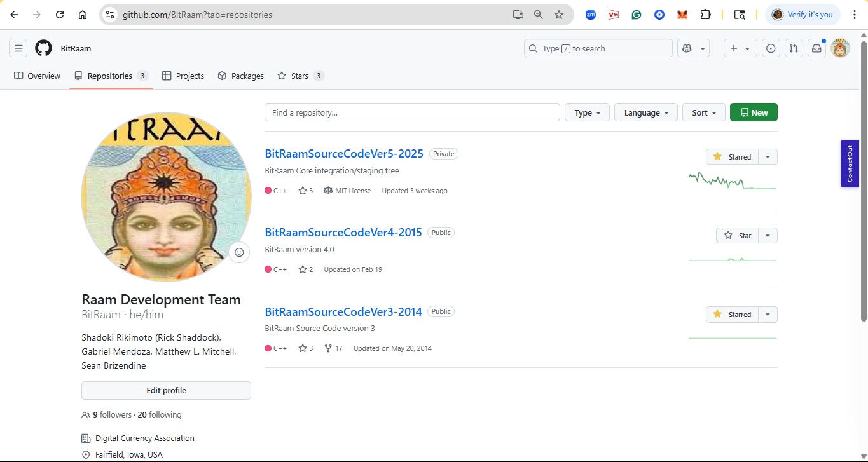Open the Type filter dropdown
Viewport: 868px width, 462px height.
point(587,112)
